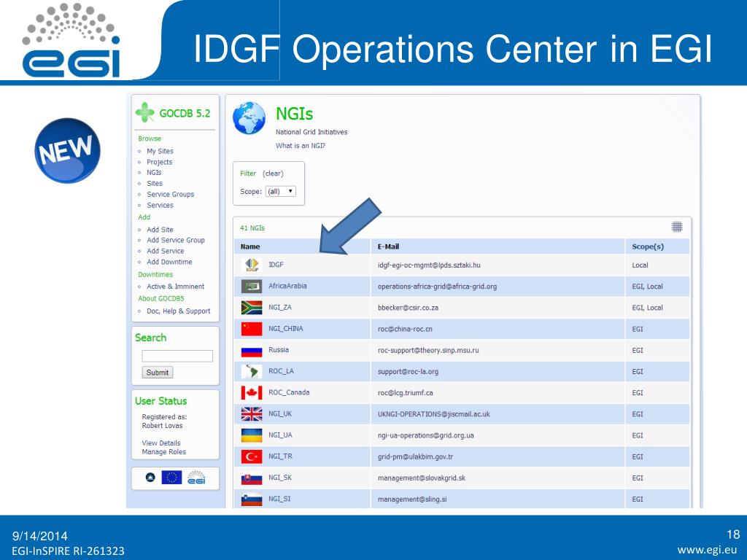Open the ROC_Canada name link
Image resolution: width=747 pixels, height=560 pixels.
pyautogui.click(x=289, y=392)
